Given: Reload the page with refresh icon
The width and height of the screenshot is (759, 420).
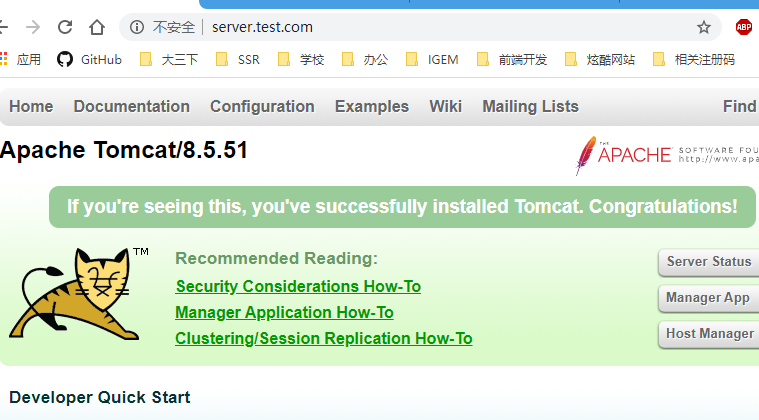Looking at the screenshot, I should [x=65, y=27].
